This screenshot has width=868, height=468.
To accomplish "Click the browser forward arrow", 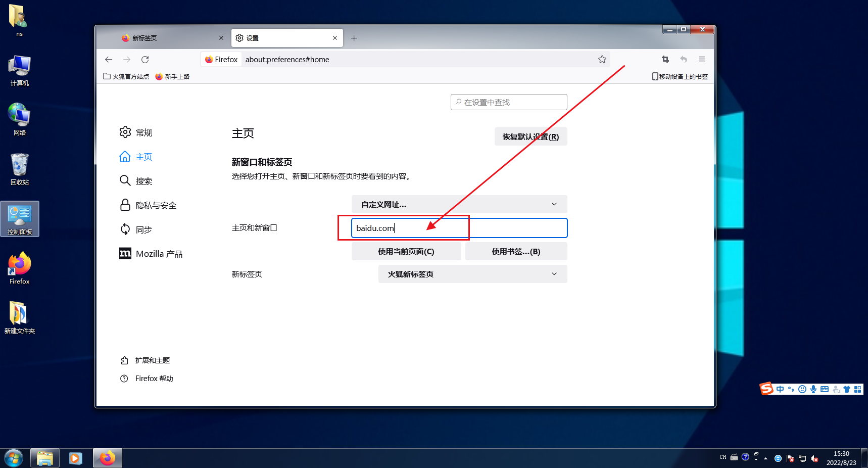I will pos(127,60).
